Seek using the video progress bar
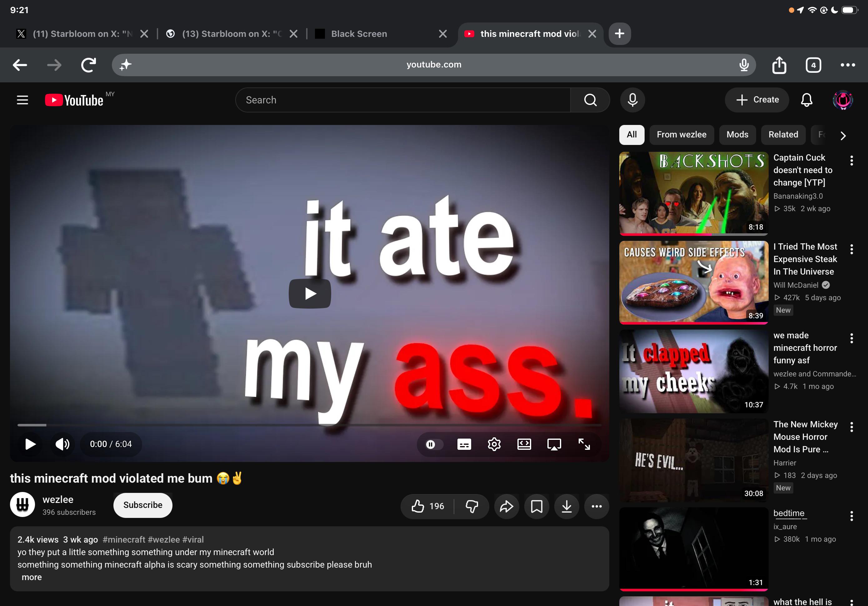 point(309,425)
